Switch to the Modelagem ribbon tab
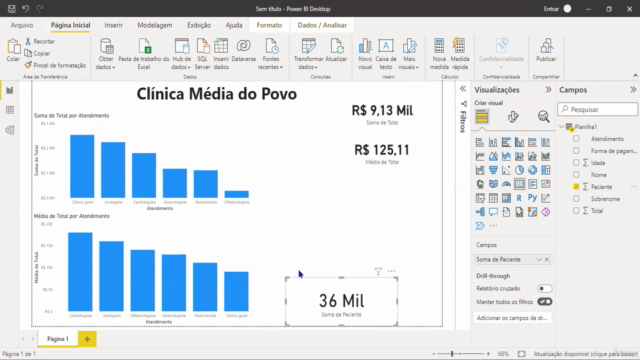640x360 pixels. (x=155, y=25)
